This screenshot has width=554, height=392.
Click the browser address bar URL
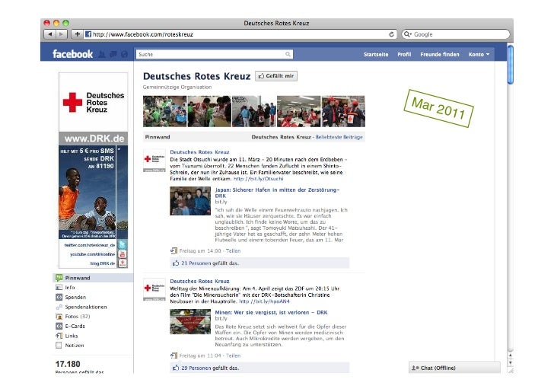pos(143,34)
